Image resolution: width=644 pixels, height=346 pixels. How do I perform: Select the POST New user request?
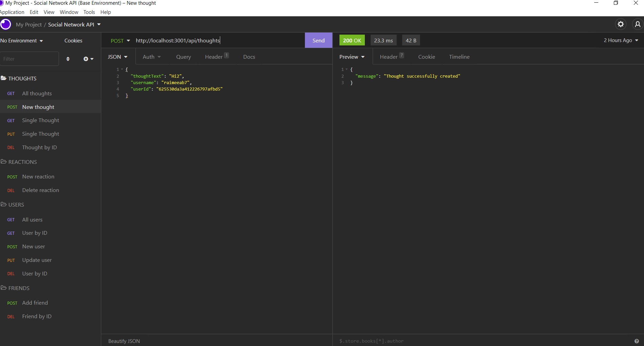point(50,247)
